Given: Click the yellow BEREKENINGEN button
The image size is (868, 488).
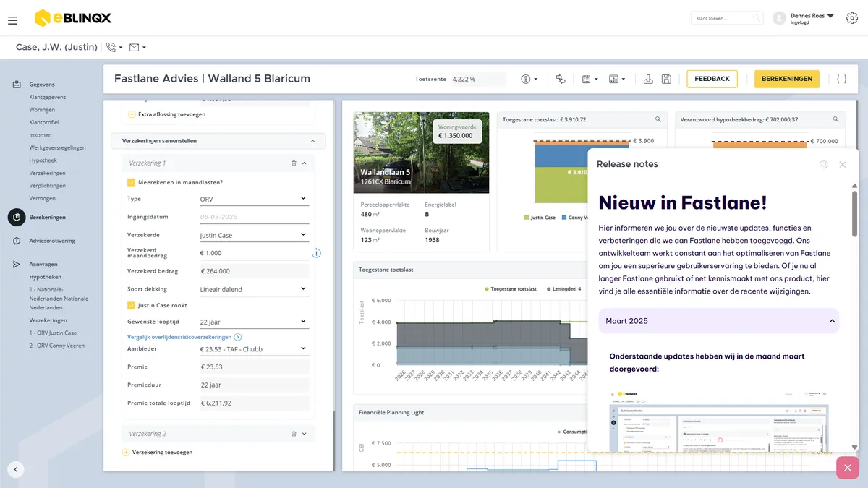Looking at the screenshot, I should coord(787,79).
